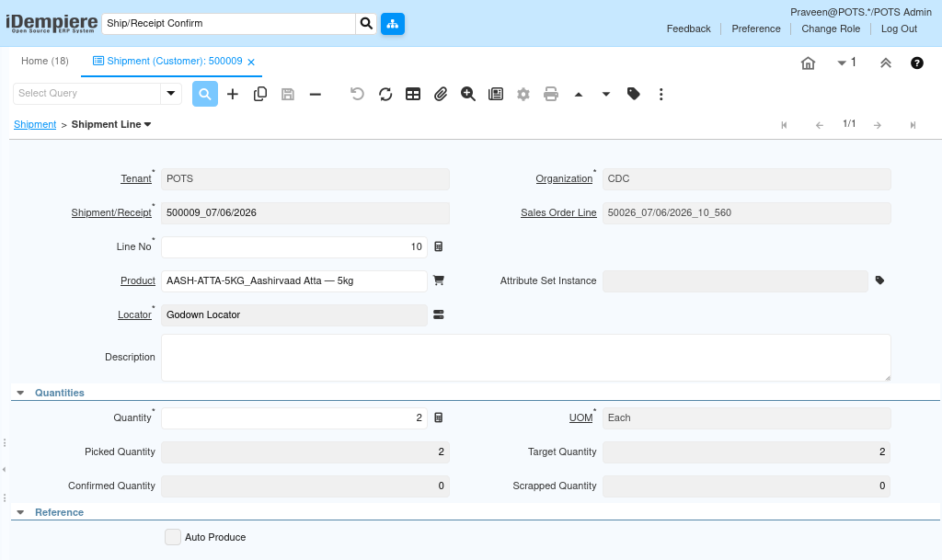Go to detail record down arrow
This screenshot has height=560, width=942.
(606, 94)
